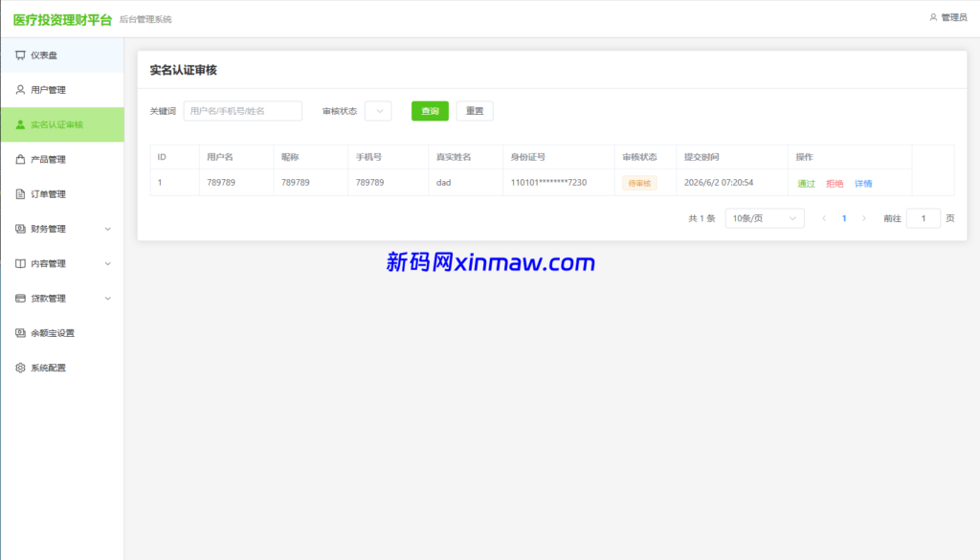Screen dimensions: 980x560
Task: Go to 用户管理 page
Action: click(62, 90)
